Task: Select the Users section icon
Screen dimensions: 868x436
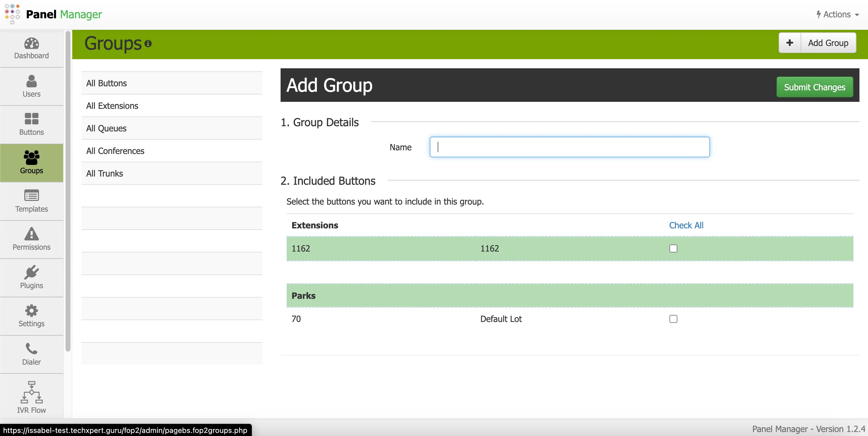Action: pos(31,86)
